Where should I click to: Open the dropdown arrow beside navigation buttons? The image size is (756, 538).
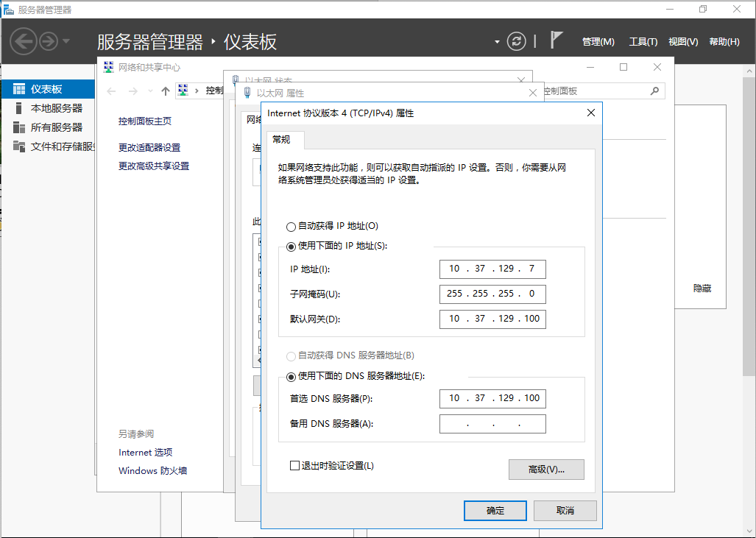(x=66, y=41)
